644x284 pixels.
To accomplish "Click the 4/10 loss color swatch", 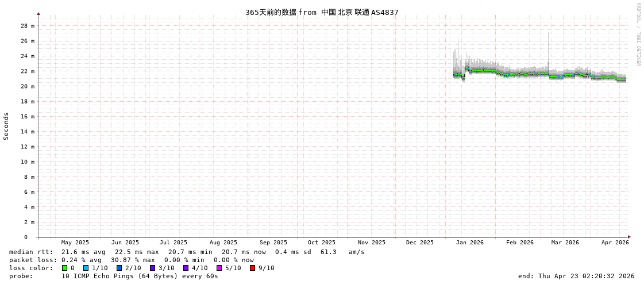I will coord(186,268).
